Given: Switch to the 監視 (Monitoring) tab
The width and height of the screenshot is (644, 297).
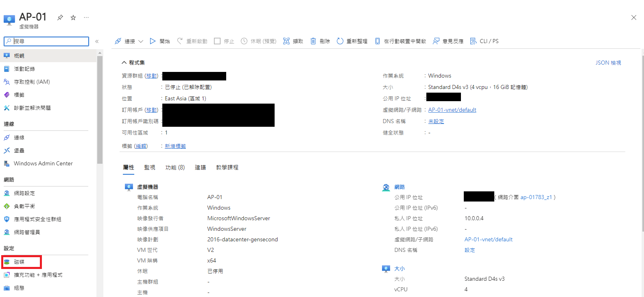Looking at the screenshot, I should click(x=150, y=167).
